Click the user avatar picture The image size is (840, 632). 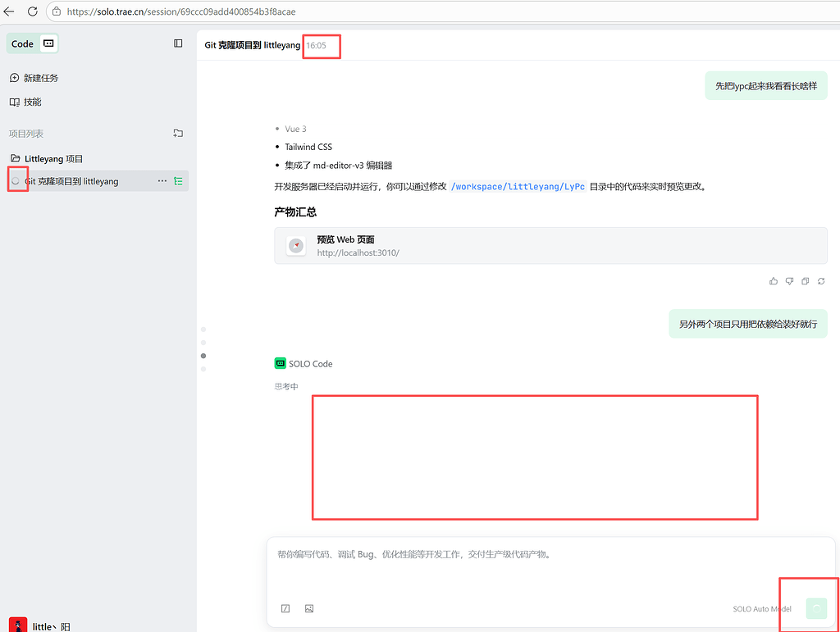[18, 625]
